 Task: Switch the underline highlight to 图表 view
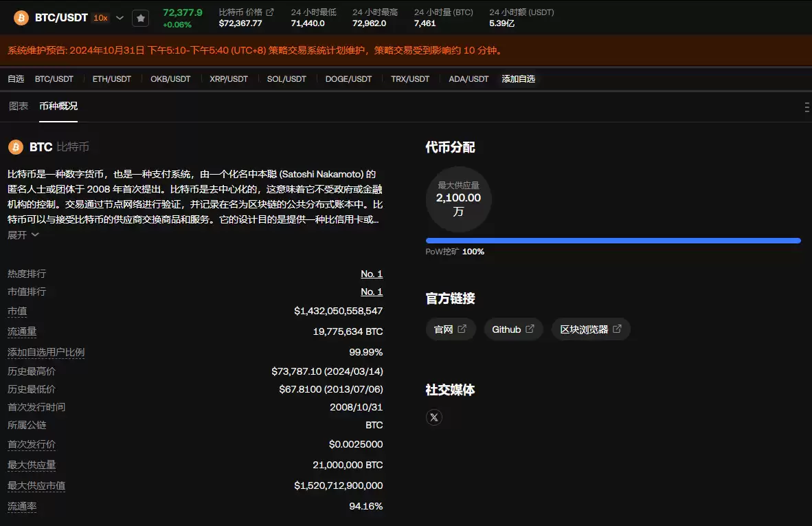(19, 107)
